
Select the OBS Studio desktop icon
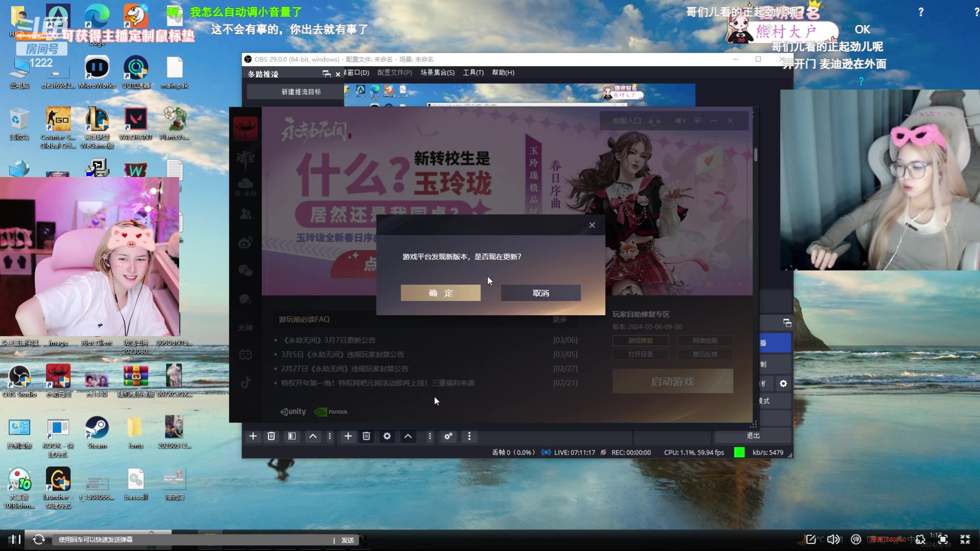click(19, 381)
